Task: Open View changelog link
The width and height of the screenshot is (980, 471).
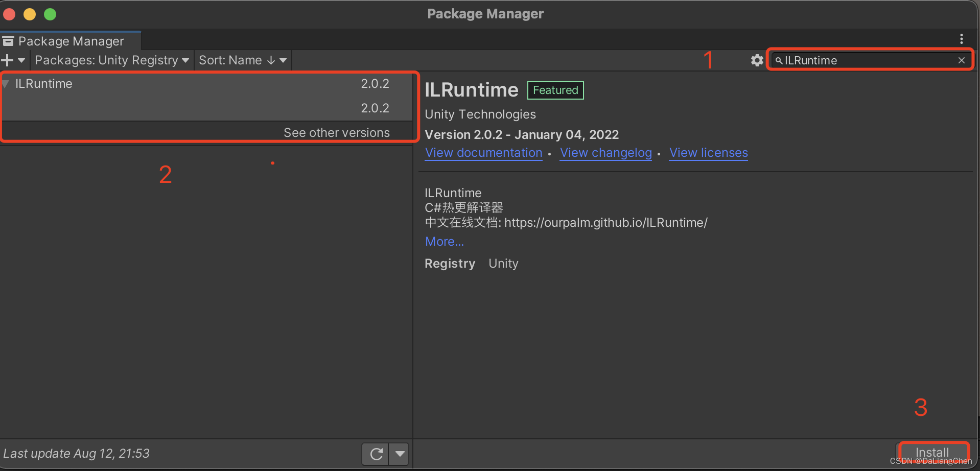Action: 605,152
